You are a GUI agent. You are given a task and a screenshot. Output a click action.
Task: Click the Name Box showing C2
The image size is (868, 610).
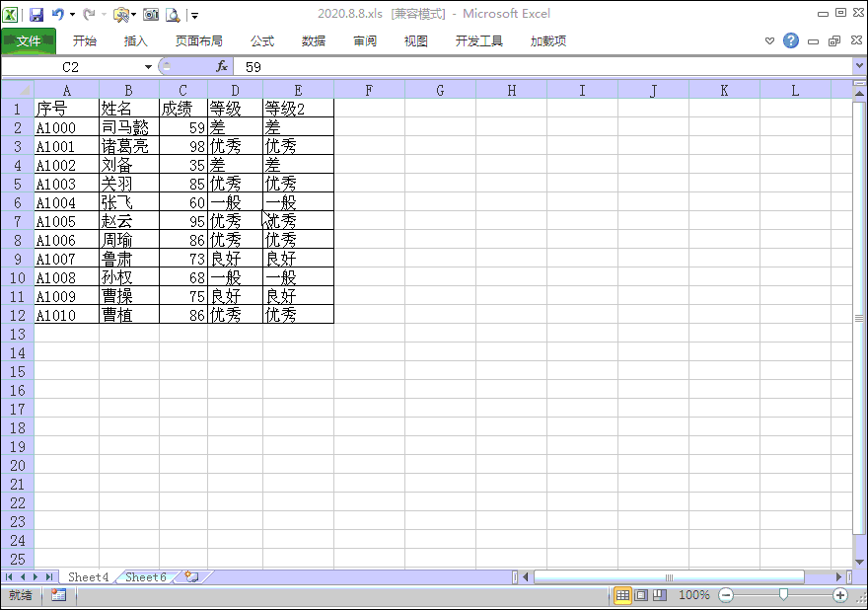pyautogui.click(x=72, y=67)
